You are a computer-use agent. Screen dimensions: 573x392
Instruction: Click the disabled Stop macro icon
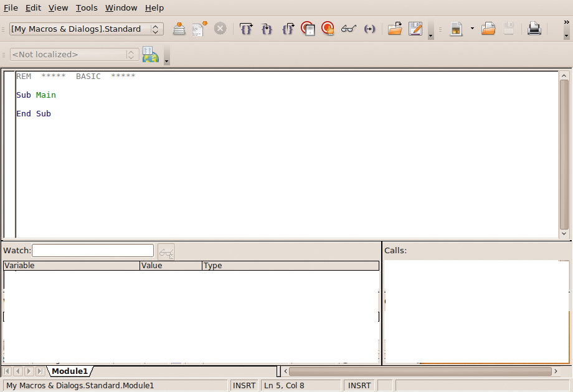tap(220, 29)
